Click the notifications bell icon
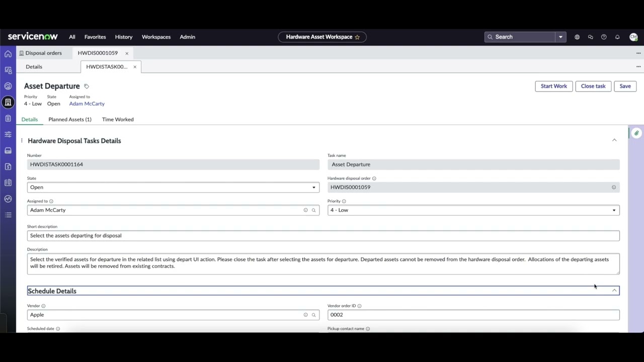 coord(617,37)
